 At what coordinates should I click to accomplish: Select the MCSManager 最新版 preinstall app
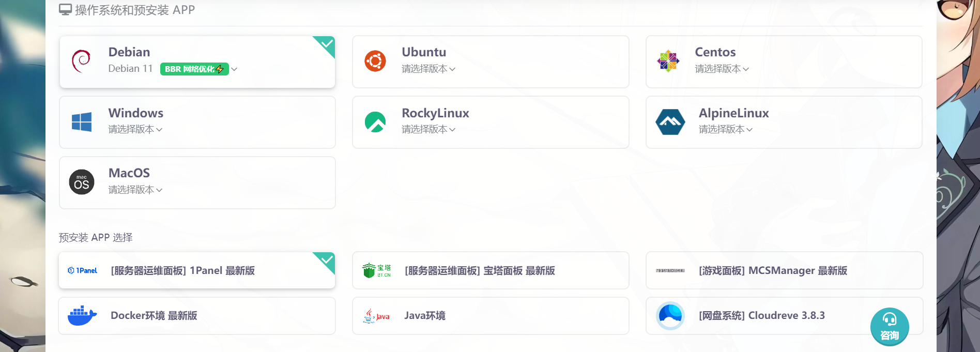[x=784, y=270]
